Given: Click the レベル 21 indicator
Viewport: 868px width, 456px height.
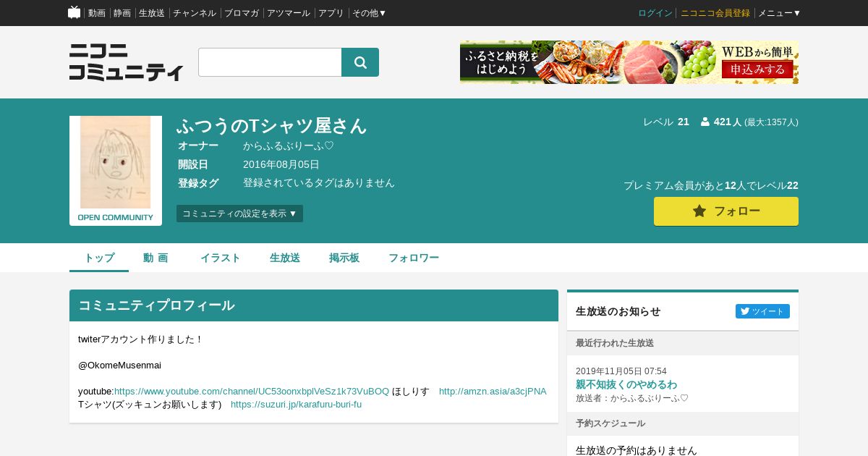Looking at the screenshot, I should point(666,122).
